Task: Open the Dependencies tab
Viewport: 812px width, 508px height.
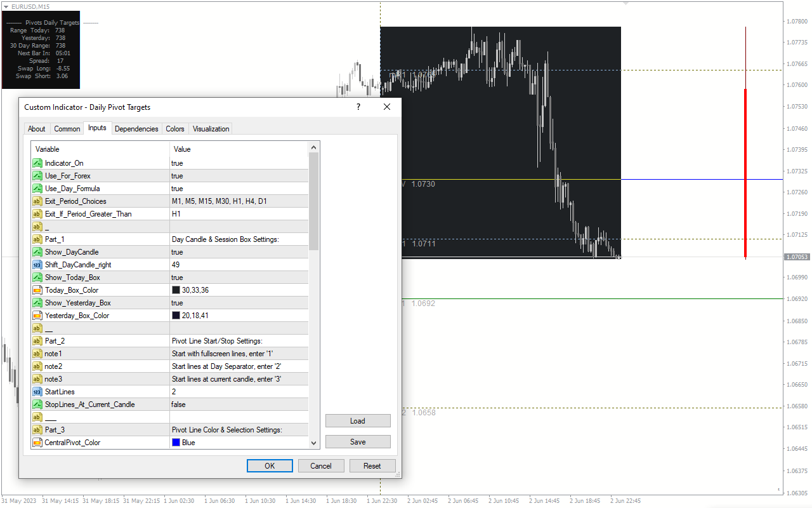Action: pos(136,129)
